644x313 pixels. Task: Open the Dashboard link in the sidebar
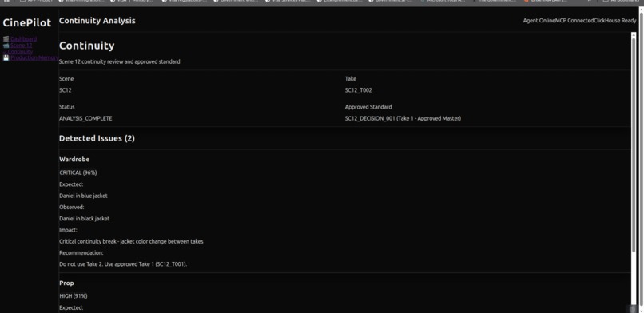[x=23, y=39]
